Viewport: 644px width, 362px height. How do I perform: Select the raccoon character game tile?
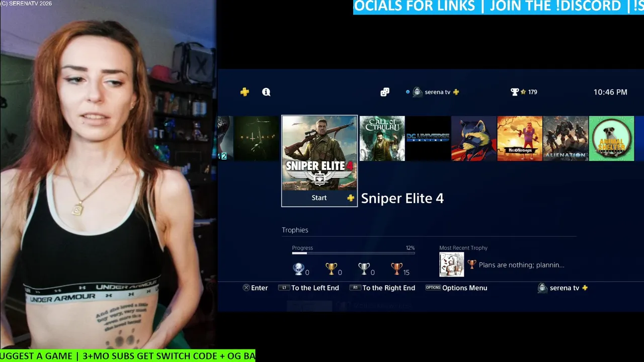pos(474,139)
